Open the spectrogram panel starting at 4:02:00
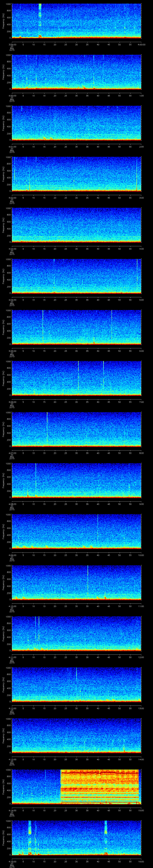The image size is (153, 868). click(x=76, y=174)
